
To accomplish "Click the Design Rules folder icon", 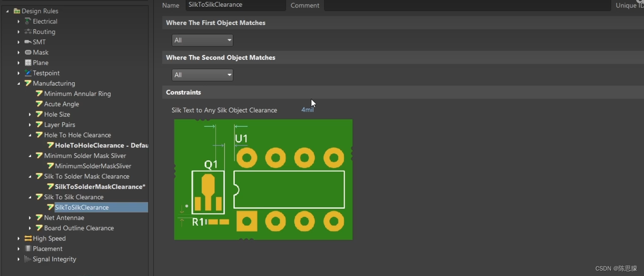I will (x=17, y=11).
